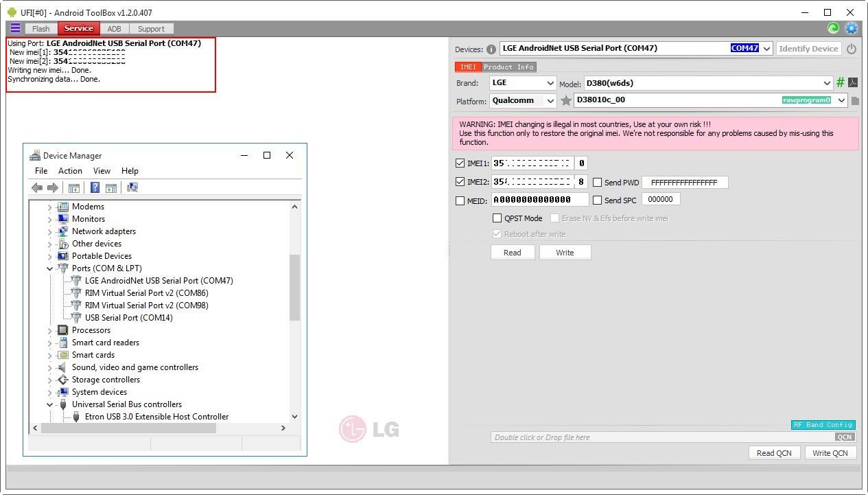Viewport: 868px width, 495px height.
Task: Click show/hide console tree icon in Device Manager
Action: [74, 187]
